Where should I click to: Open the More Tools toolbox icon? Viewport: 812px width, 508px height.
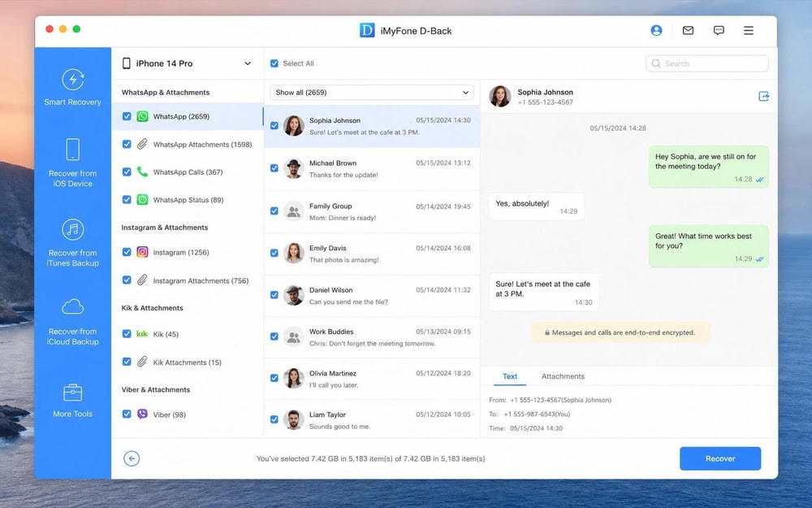[x=72, y=393]
